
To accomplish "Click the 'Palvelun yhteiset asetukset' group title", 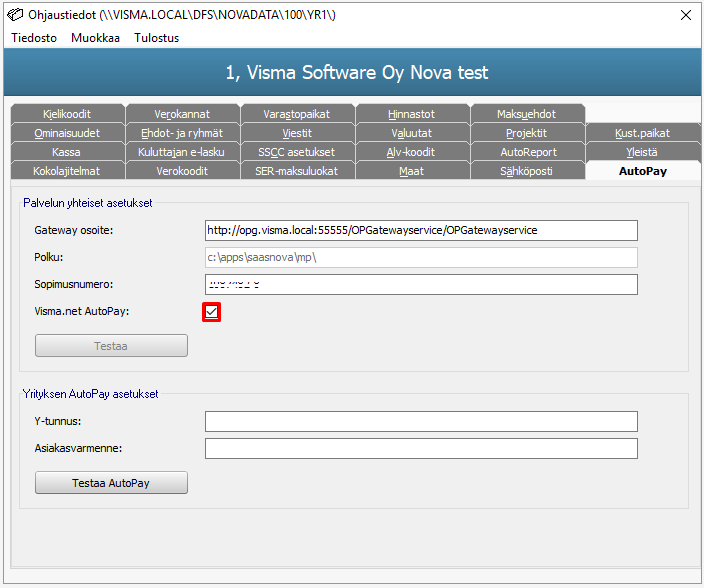I will (x=88, y=203).
